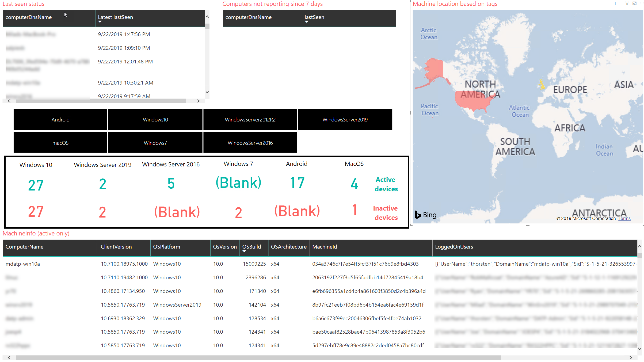Toggle the Android slicer button
The width and height of the screenshot is (644, 362).
pos(60,119)
